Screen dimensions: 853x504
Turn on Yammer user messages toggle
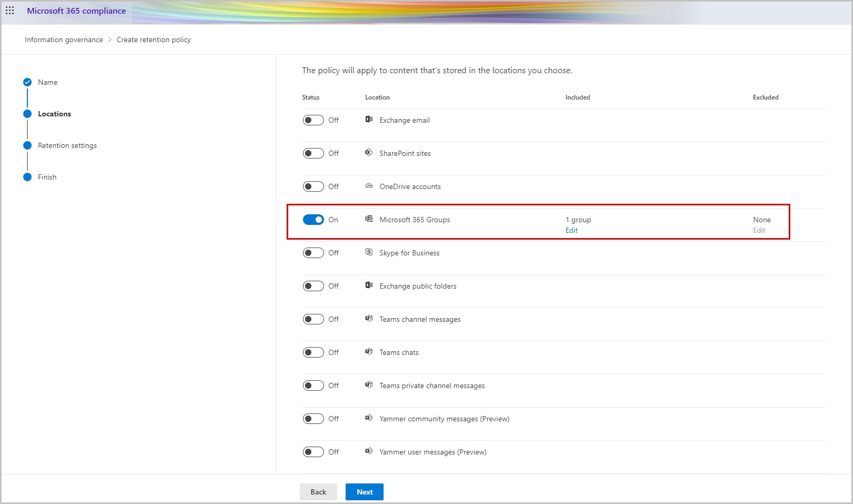[313, 452]
